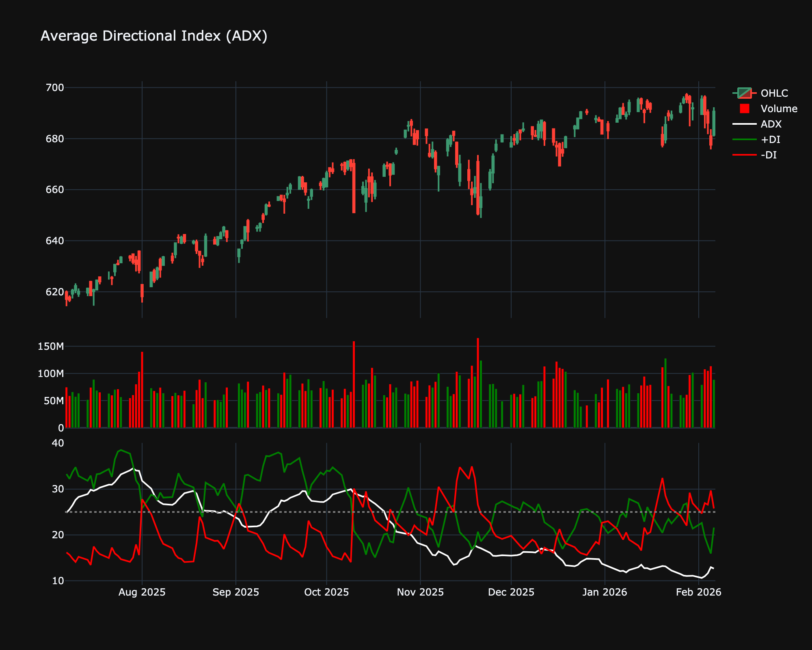The width and height of the screenshot is (812, 650).
Task: Hide the -DI trace legend text
Action: coord(769,155)
